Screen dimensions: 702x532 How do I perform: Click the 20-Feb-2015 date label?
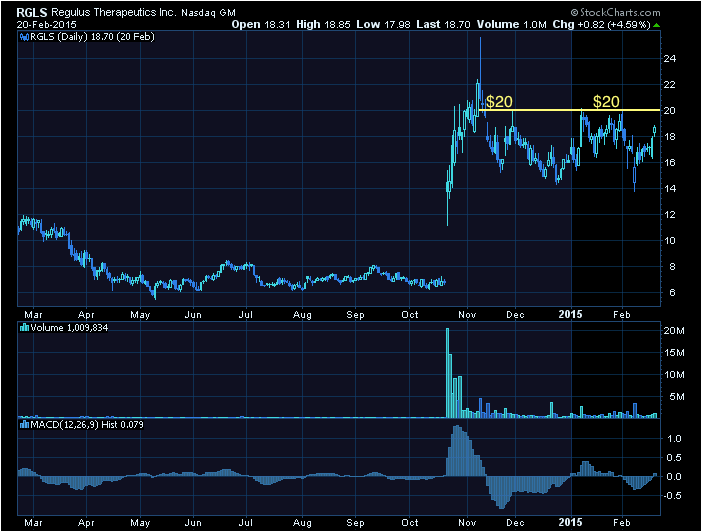(x=47, y=25)
